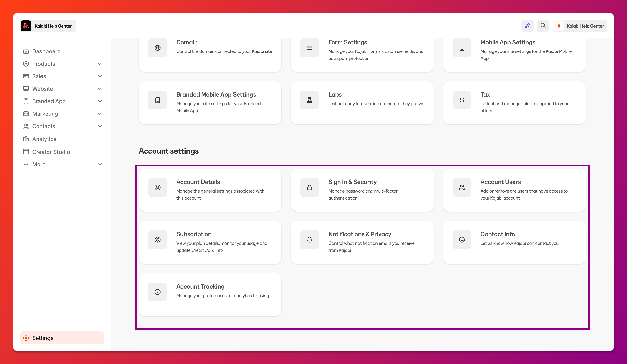Select Marketing label in the sidebar
The width and height of the screenshot is (627, 364).
[45, 114]
